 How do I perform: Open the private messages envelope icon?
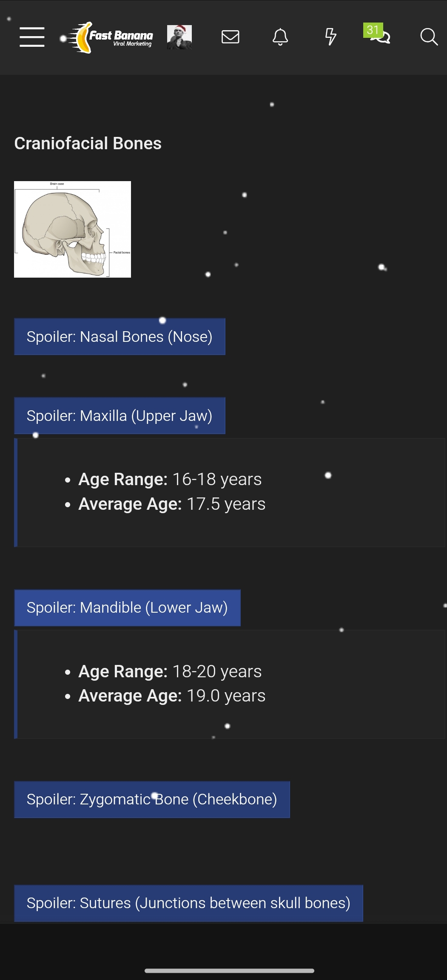pyautogui.click(x=230, y=37)
